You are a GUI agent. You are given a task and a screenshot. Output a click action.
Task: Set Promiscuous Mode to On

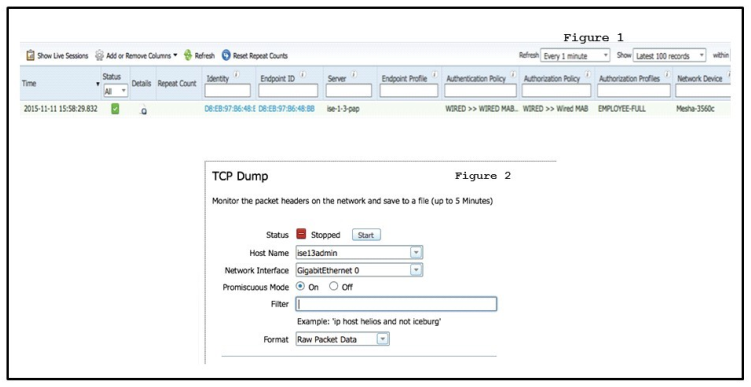click(x=300, y=286)
